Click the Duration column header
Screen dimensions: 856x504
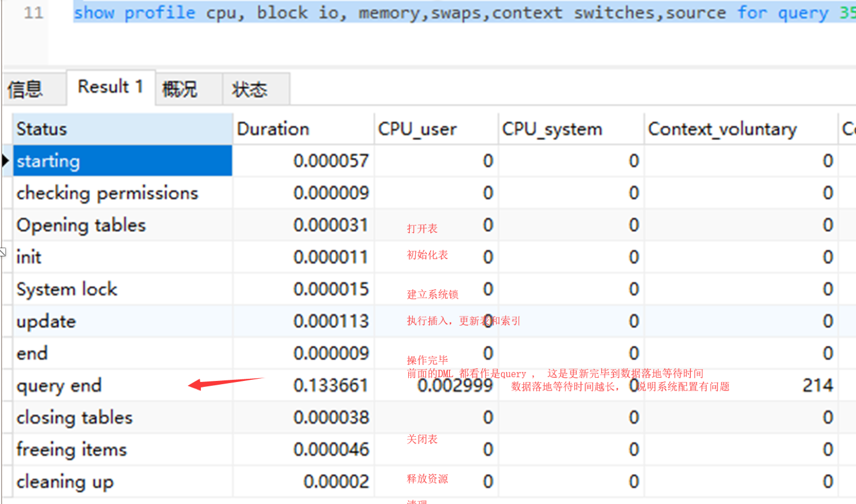click(303, 129)
